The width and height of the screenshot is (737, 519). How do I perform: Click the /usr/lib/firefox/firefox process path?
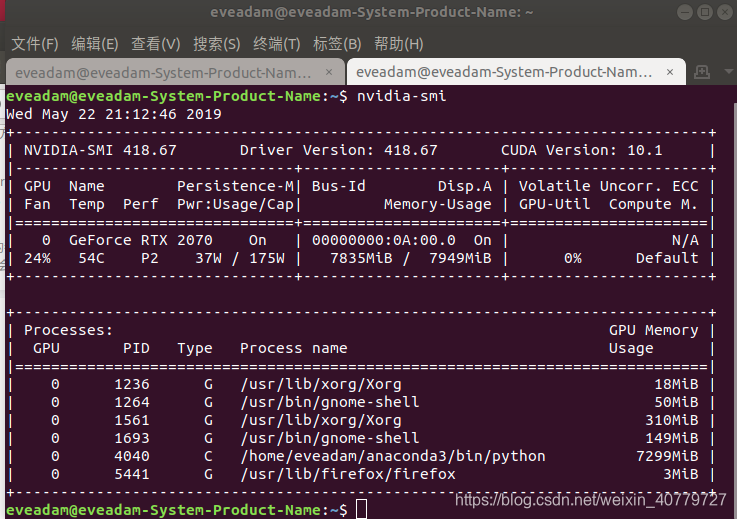click(x=348, y=474)
